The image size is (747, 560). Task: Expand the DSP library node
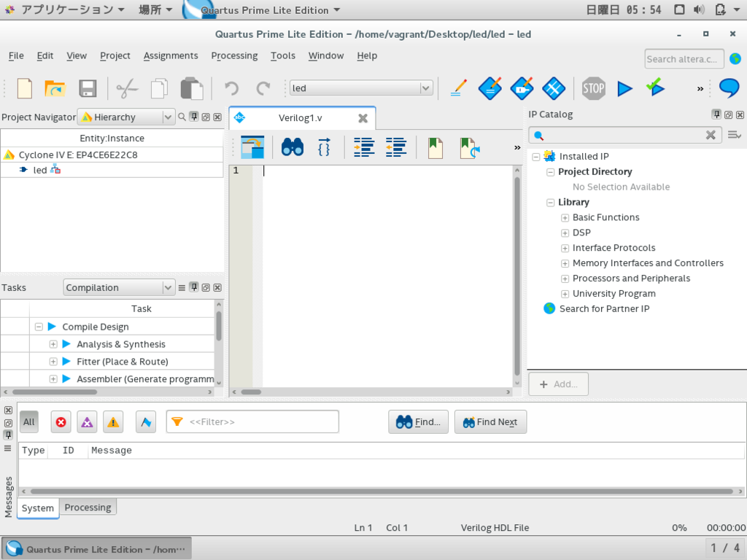(565, 233)
